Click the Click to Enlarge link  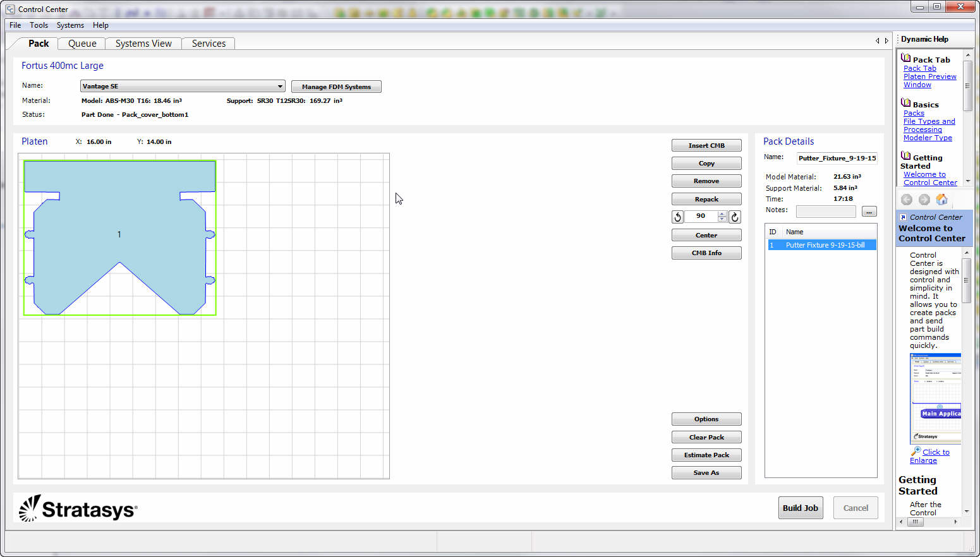pyautogui.click(x=929, y=456)
